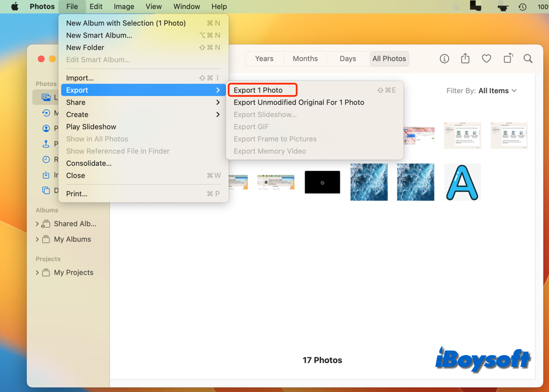Toggle the Favorite heart icon
The width and height of the screenshot is (549, 392).
[x=486, y=58]
